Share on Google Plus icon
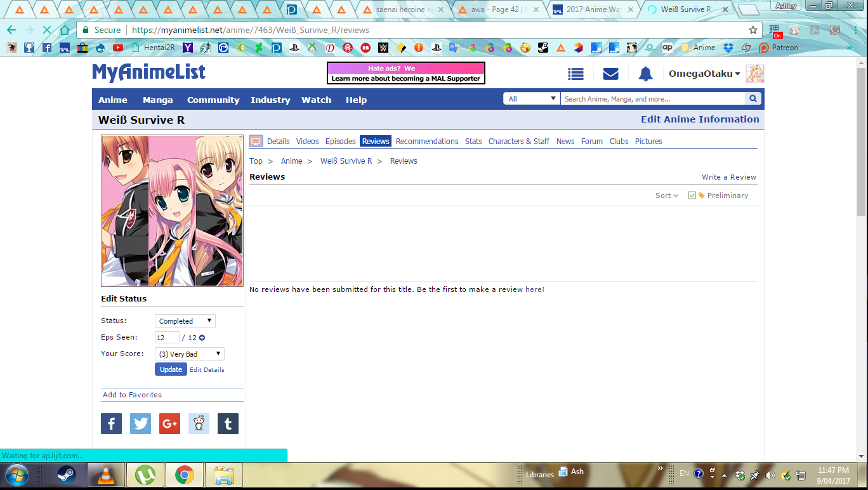868x490 pixels. [169, 423]
